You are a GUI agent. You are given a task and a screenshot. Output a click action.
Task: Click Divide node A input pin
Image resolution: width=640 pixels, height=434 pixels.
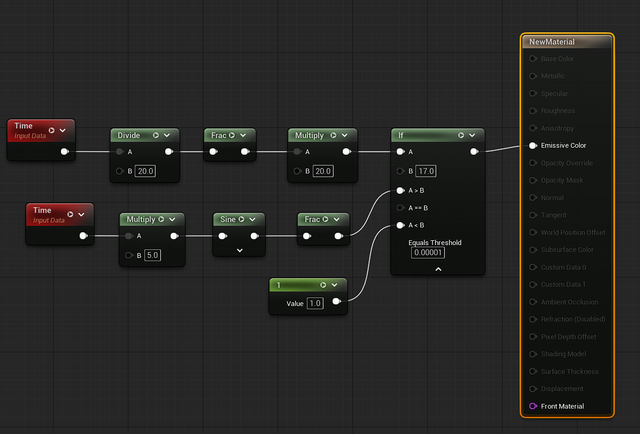(x=119, y=152)
